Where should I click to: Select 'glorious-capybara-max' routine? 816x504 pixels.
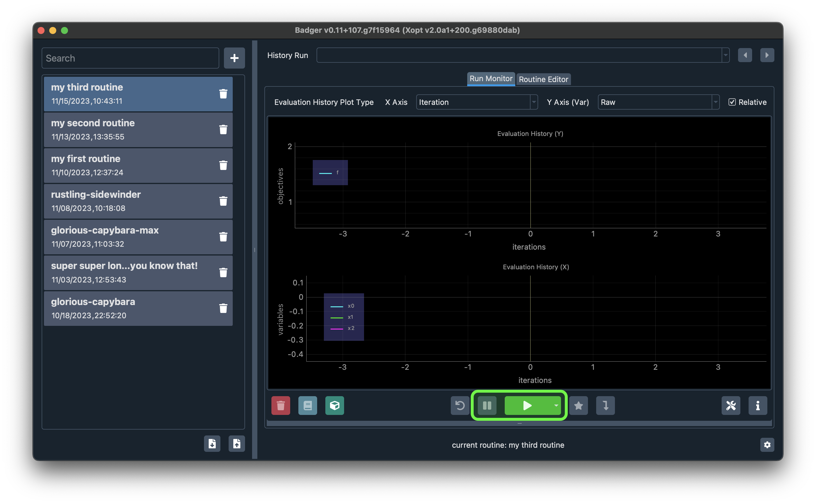pyautogui.click(x=138, y=237)
